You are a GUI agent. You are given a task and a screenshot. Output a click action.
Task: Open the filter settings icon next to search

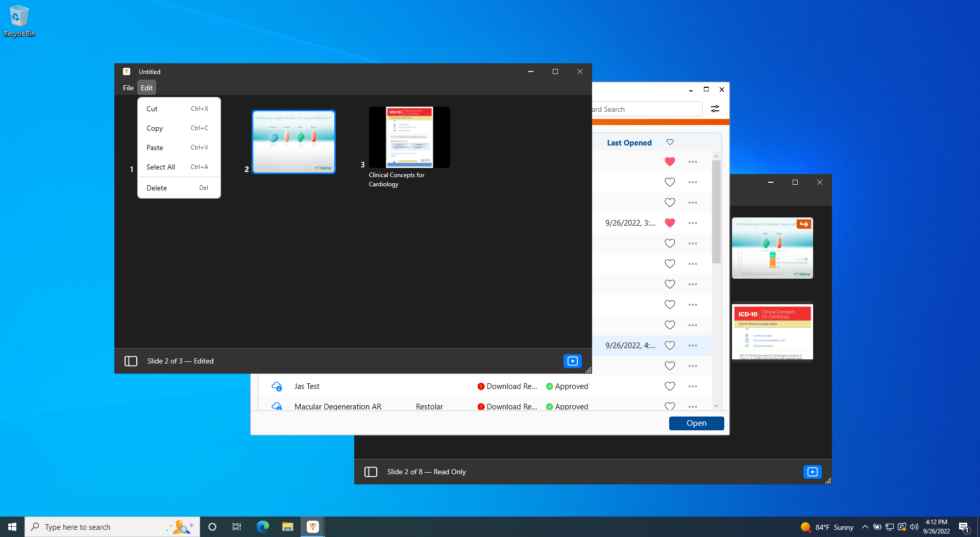click(715, 109)
